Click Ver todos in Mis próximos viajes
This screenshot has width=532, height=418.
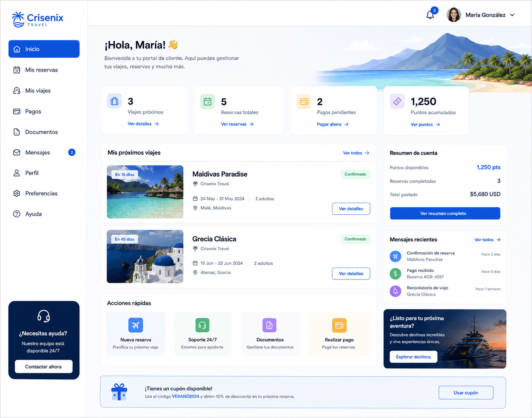pyautogui.click(x=356, y=153)
